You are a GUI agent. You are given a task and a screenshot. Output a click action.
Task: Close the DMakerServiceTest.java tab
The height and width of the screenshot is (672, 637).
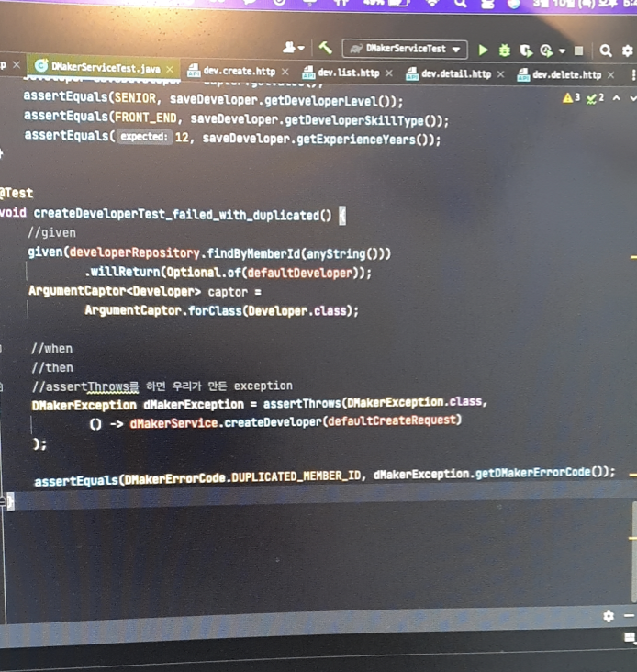170,69
